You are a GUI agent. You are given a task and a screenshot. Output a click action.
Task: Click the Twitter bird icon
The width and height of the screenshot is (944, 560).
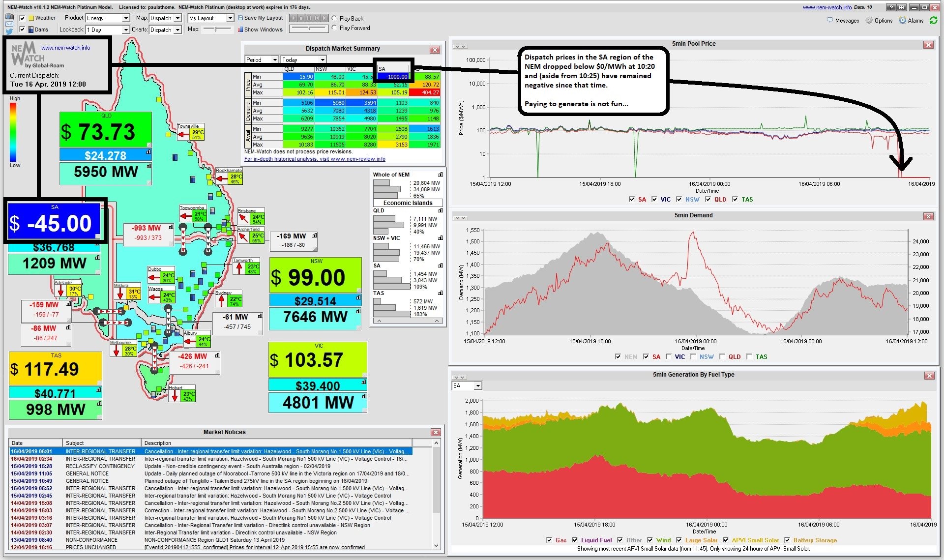[x=9, y=31]
